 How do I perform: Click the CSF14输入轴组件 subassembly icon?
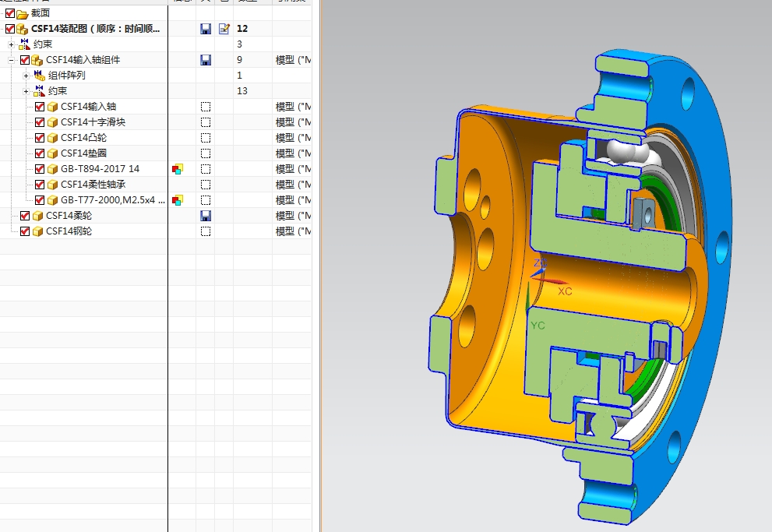point(37,60)
